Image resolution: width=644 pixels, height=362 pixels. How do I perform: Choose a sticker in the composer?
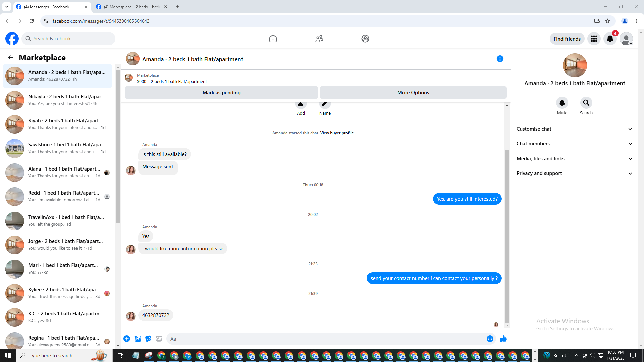[x=148, y=339]
